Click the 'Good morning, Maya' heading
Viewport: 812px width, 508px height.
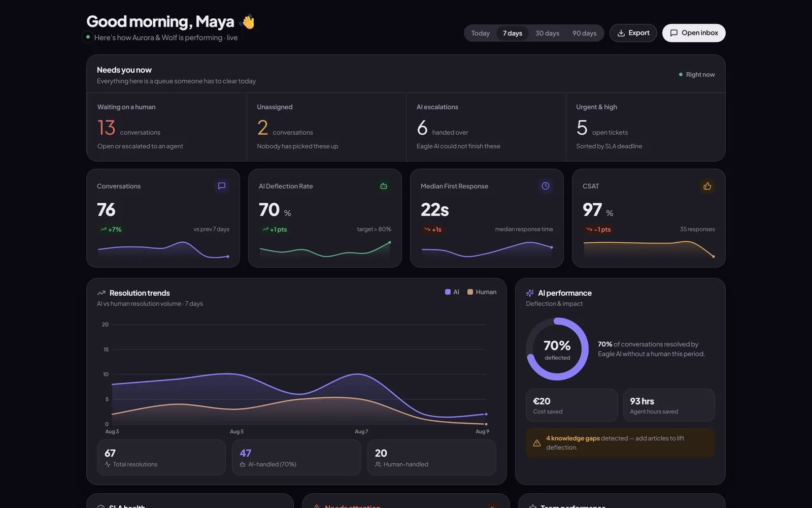coord(160,21)
